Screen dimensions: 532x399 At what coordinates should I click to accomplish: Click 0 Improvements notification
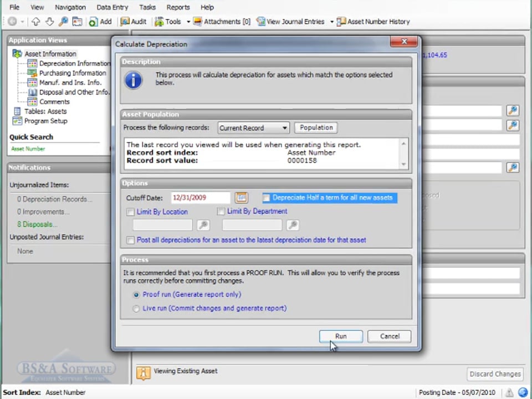(x=43, y=212)
